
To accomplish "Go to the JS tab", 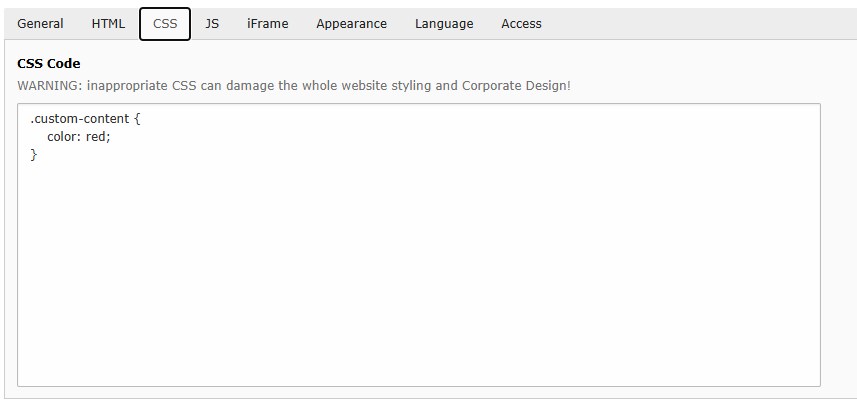I will tap(212, 24).
